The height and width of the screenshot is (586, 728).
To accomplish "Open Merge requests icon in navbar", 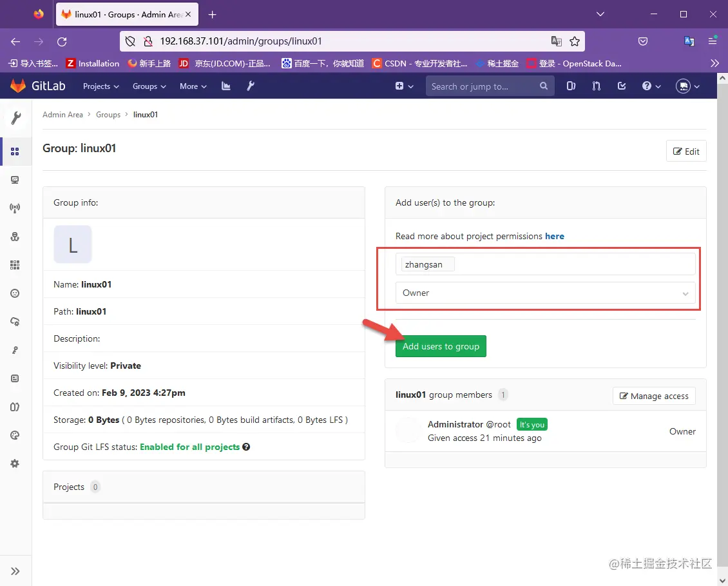I will tap(597, 86).
